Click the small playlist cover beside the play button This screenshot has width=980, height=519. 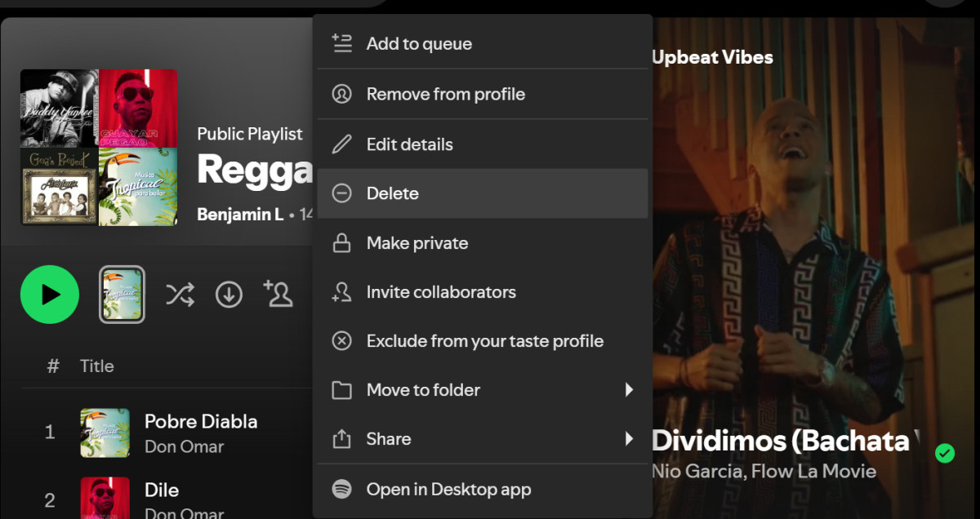122,294
